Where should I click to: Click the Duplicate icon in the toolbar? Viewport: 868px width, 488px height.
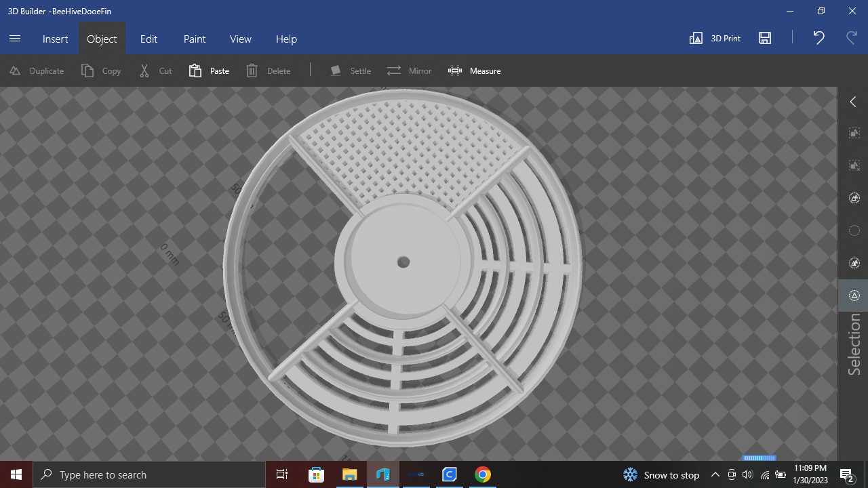[x=15, y=70]
